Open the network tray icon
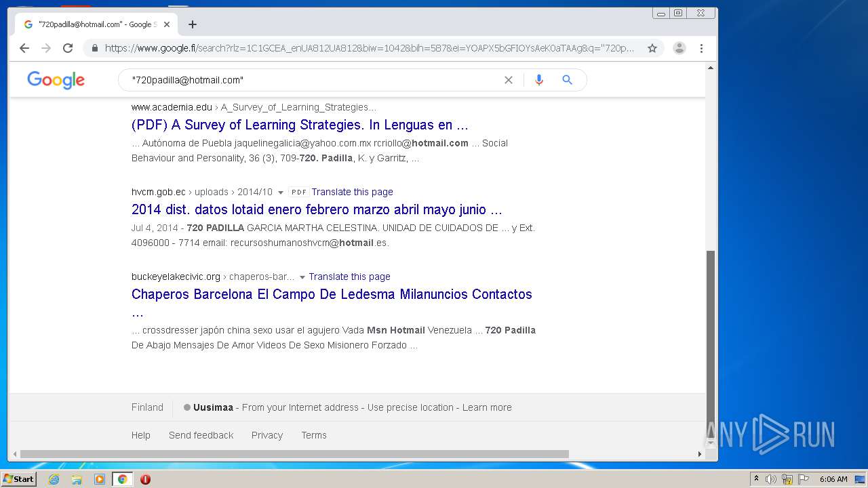 click(x=787, y=479)
